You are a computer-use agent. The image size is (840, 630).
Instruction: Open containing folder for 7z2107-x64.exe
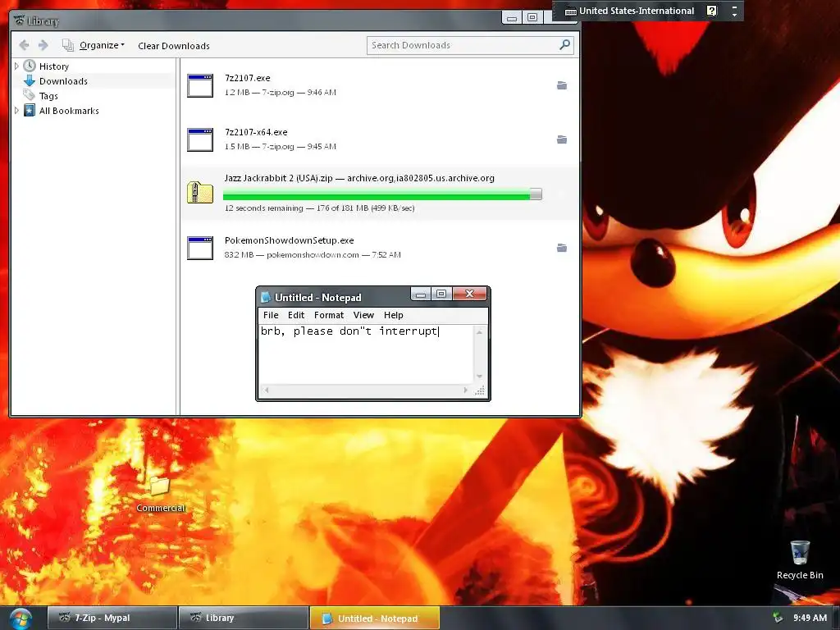pyautogui.click(x=561, y=139)
